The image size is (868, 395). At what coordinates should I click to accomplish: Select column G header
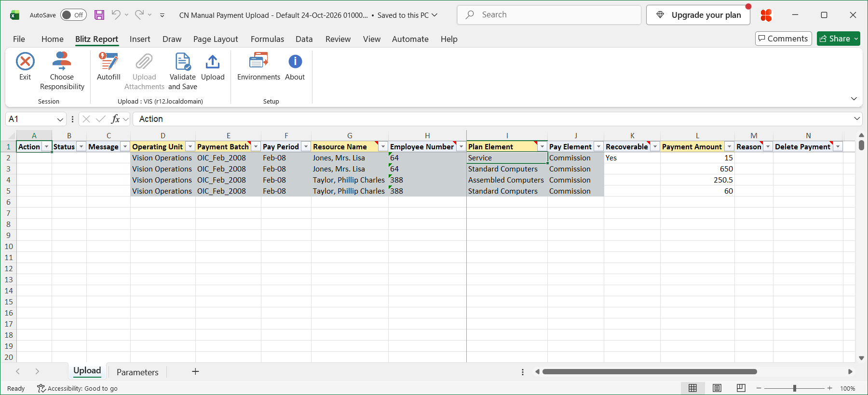point(350,136)
